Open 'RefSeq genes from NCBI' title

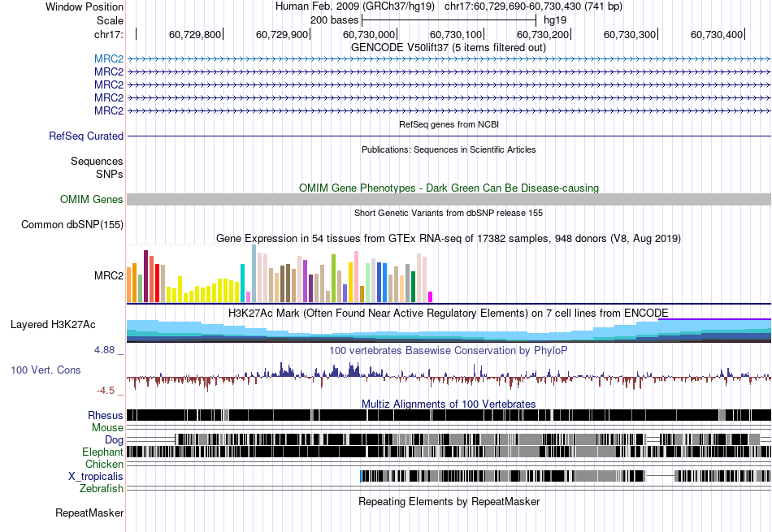449,124
